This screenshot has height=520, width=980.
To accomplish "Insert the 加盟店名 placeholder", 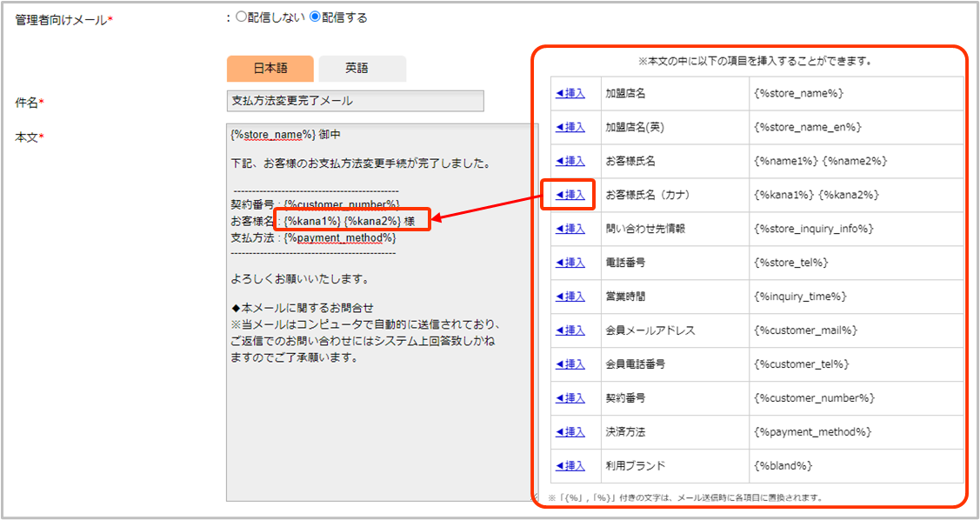I will [570, 93].
